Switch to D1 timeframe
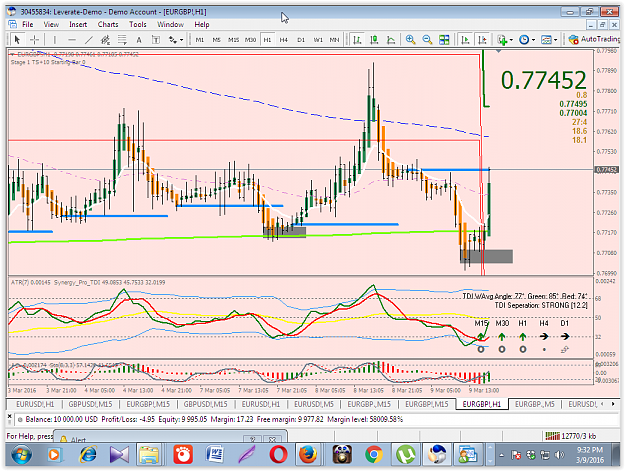 pos(301,39)
